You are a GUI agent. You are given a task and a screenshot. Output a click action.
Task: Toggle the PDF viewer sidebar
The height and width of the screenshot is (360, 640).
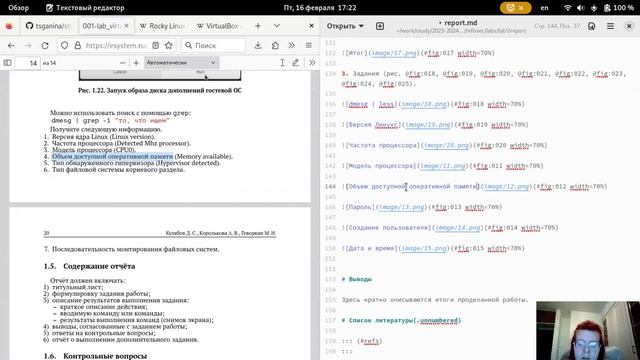point(7,63)
